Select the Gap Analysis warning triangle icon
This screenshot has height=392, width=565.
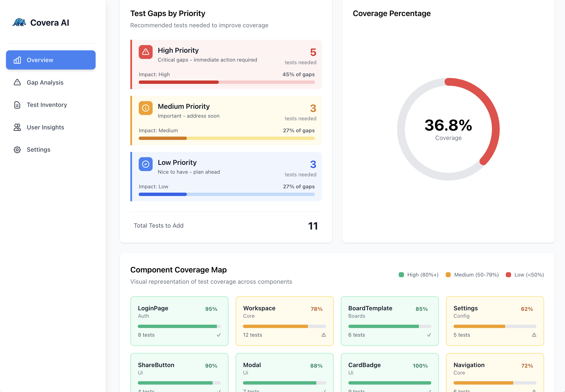click(x=17, y=82)
